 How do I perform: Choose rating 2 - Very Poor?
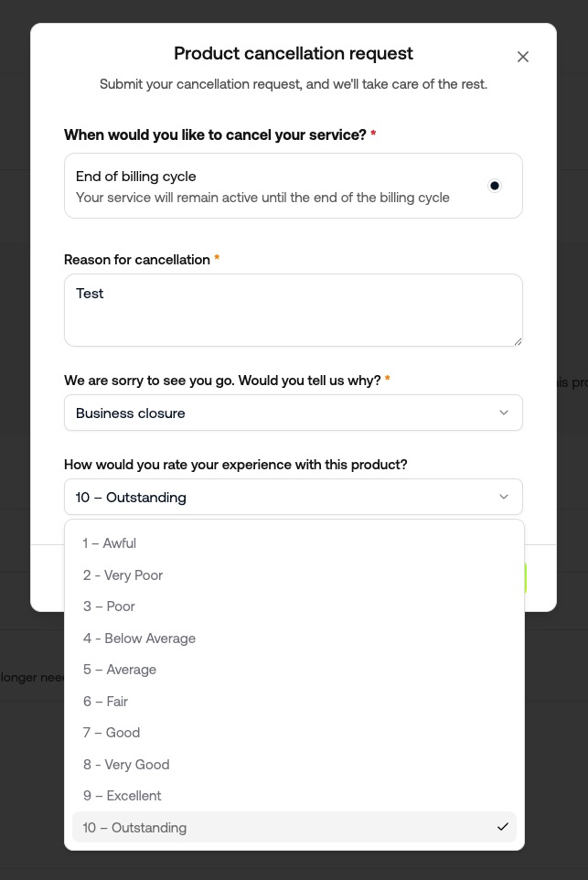[123, 575]
